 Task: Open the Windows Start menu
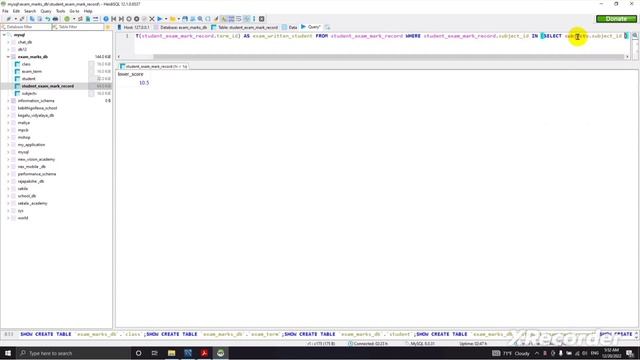click(8, 353)
